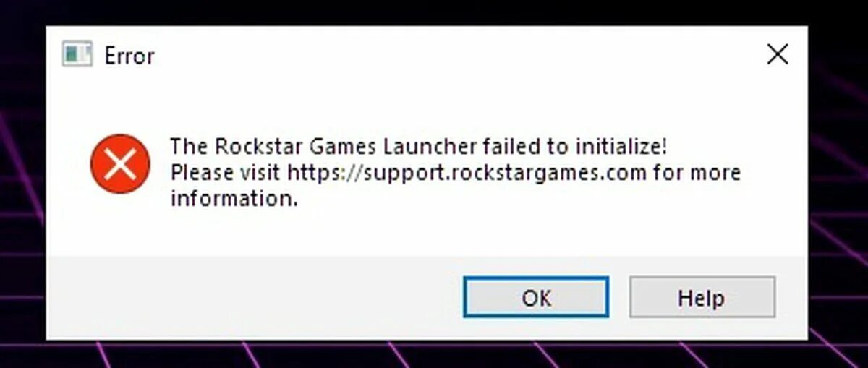The height and width of the screenshot is (368, 868).
Task: Click empty title bar area beside Error
Action: point(434,55)
